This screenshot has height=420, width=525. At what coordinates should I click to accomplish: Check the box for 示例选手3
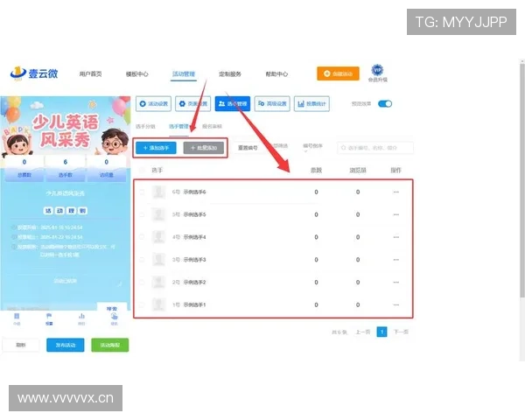[142, 260]
